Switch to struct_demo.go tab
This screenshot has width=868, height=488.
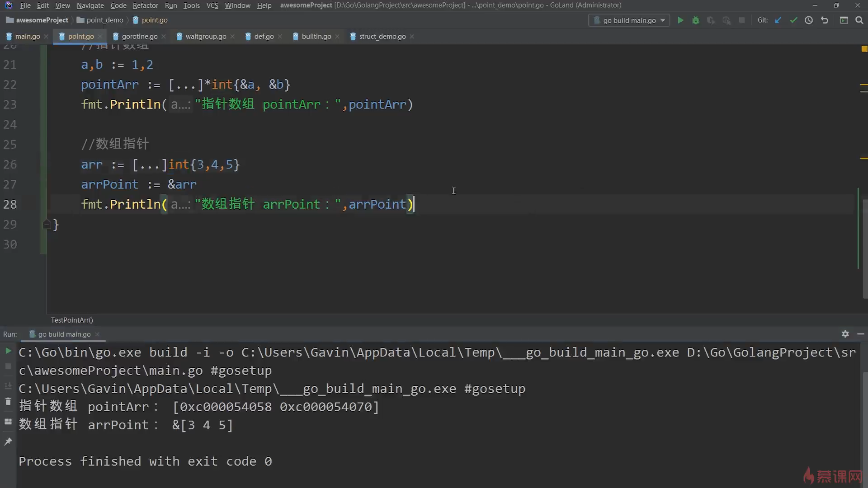click(x=382, y=36)
